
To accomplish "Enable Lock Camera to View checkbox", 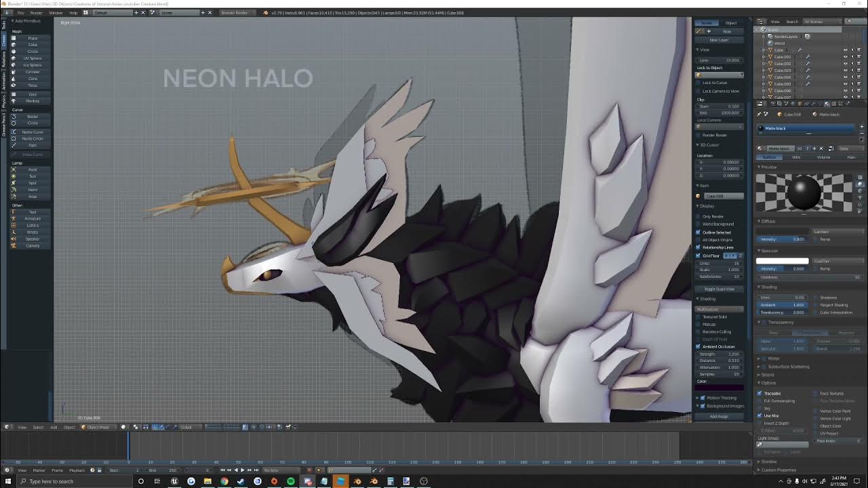I will coord(698,91).
